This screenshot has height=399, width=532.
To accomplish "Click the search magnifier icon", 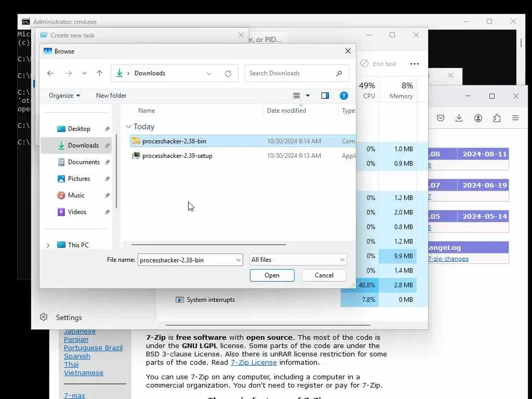I will point(339,73).
